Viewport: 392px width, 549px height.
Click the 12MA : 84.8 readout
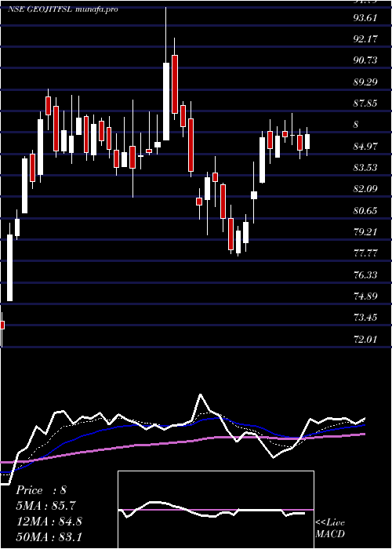point(49,522)
